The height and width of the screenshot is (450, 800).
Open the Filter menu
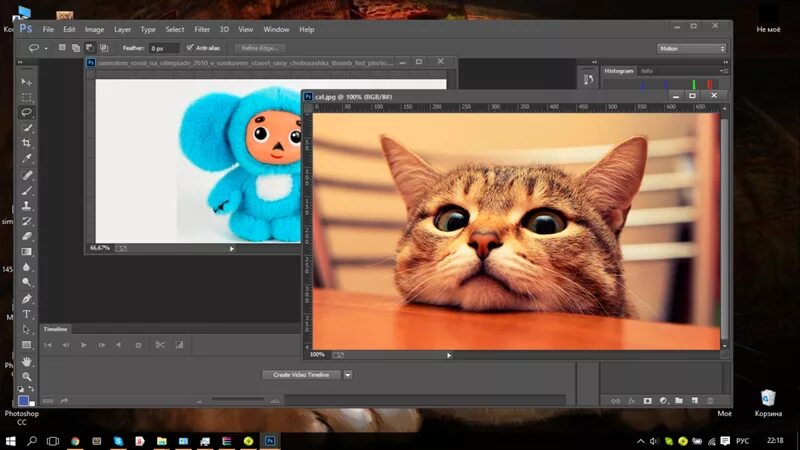(202, 30)
